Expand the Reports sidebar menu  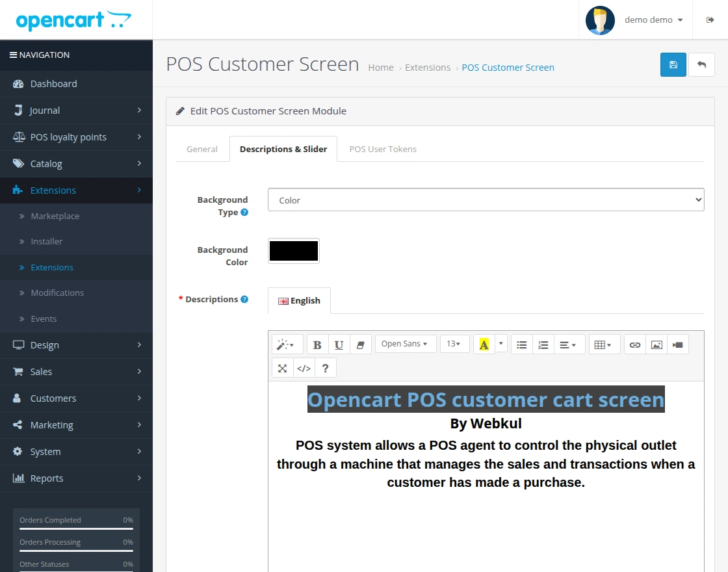(76, 478)
